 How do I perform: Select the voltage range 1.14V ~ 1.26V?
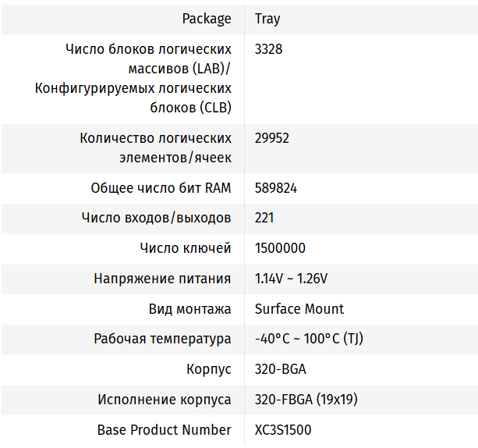[x=291, y=279]
